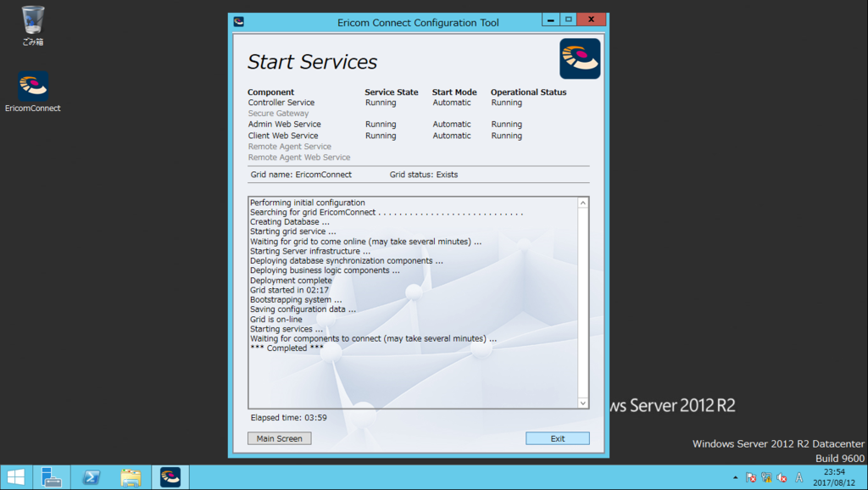Open the taskbar clock and date

coord(834,477)
